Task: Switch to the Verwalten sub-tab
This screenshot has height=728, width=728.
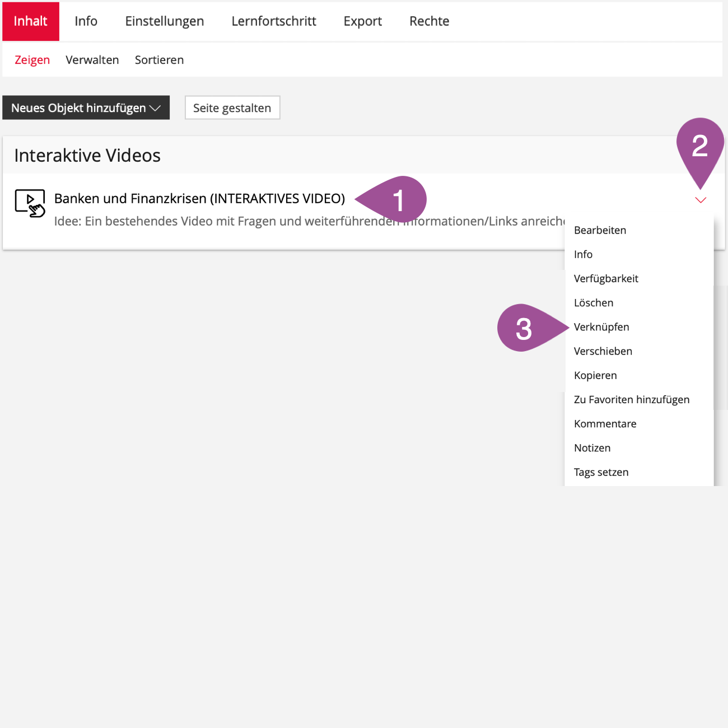Action: pyautogui.click(x=92, y=60)
